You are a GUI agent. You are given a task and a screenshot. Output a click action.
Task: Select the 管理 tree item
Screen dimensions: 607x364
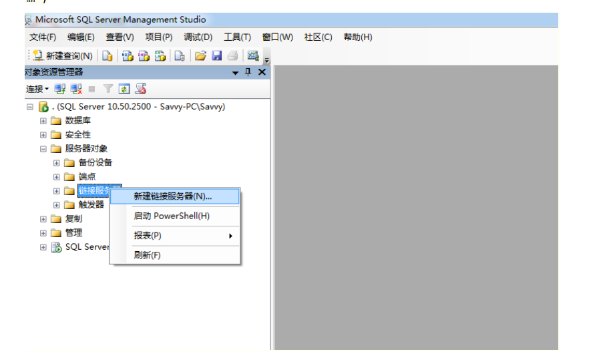point(73,232)
